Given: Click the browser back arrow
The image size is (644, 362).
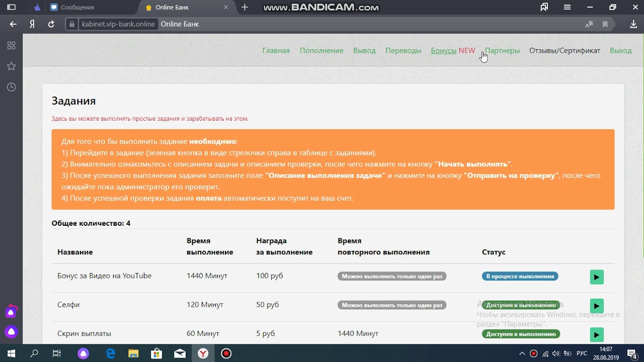Looking at the screenshot, I should (13, 24).
